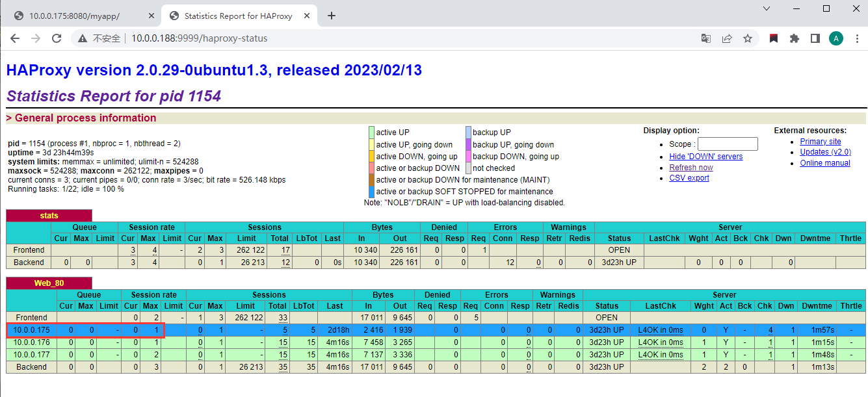Open the Chrome three-dot menu
Screen dimensions: 868x397
(856, 38)
